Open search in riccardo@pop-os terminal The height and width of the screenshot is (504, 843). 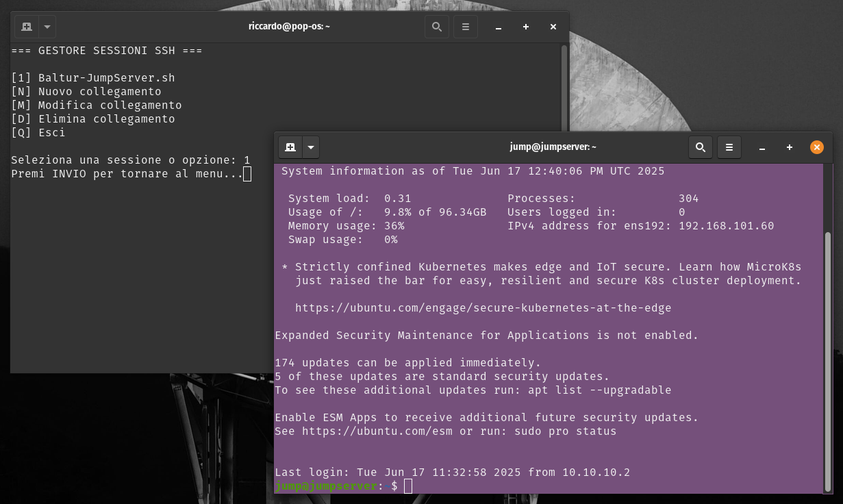436,27
